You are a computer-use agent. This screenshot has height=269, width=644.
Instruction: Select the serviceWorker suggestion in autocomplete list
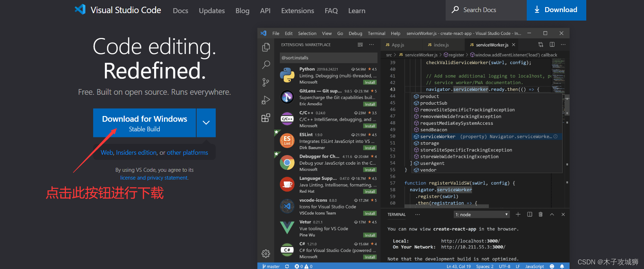(x=487, y=137)
